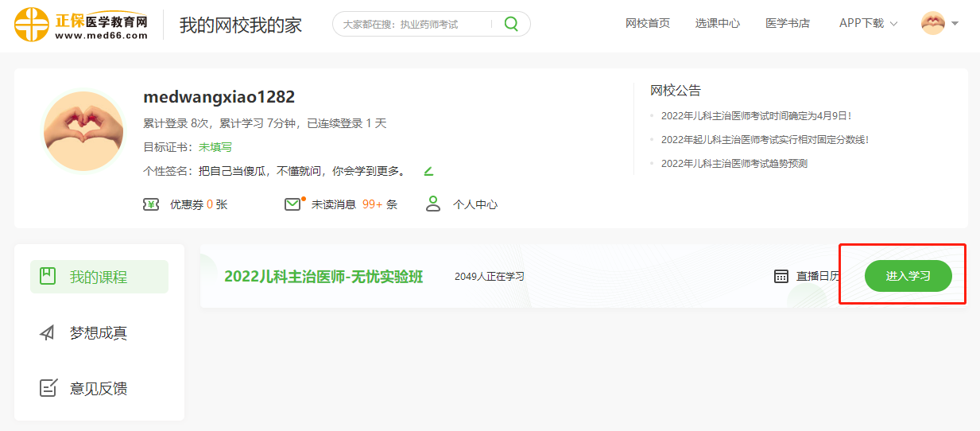Open 选课中心 in top navigation
Viewport: 980px width, 431px height.
pyautogui.click(x=718, y=23)
